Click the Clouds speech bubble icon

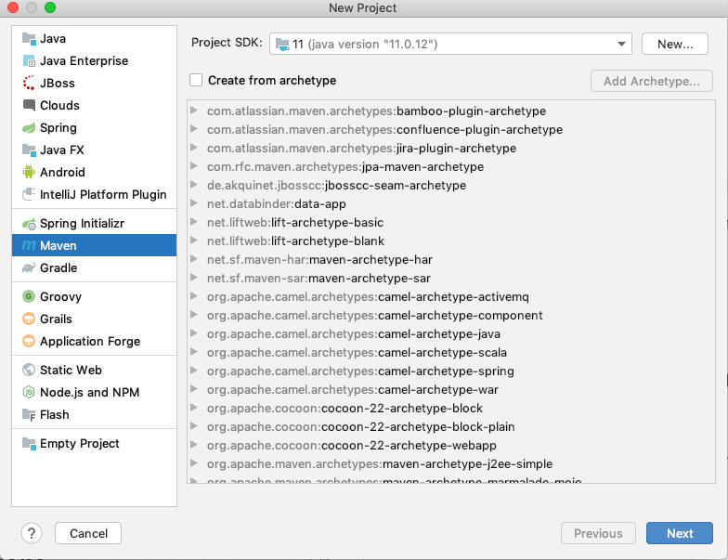pyautogui.click(x=29, y=106)
